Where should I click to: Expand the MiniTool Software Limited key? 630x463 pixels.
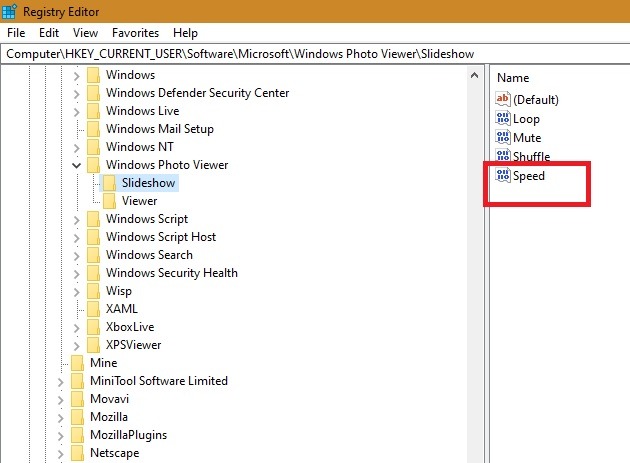pyautogui.click(x=61, y=381)
